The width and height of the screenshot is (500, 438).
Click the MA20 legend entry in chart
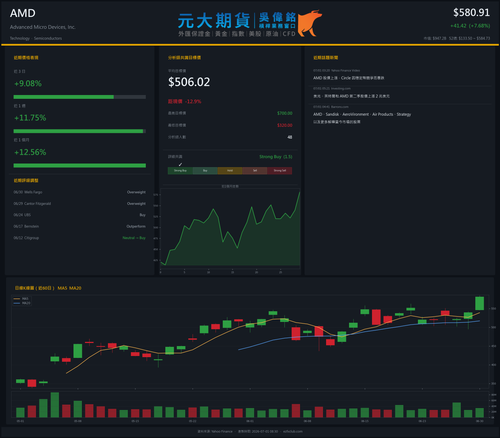pyautogui.click(x=22, y=303)
